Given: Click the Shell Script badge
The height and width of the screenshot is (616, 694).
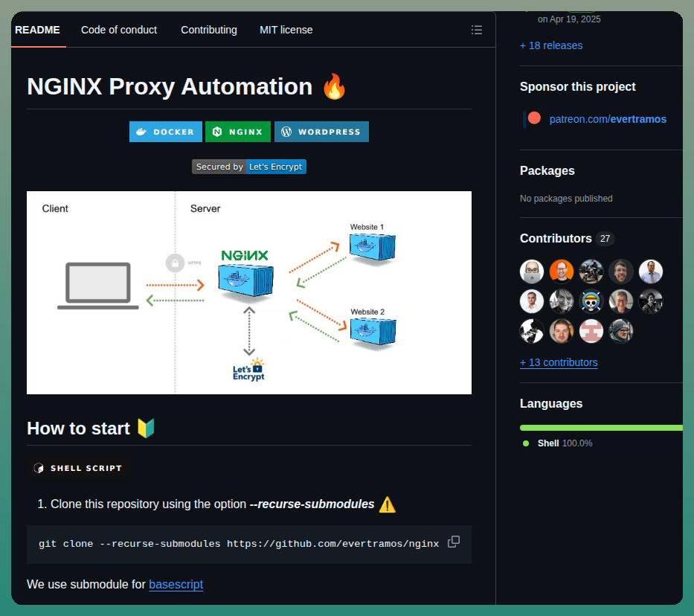Looking at the screenshot, I should tap(78, 468).
